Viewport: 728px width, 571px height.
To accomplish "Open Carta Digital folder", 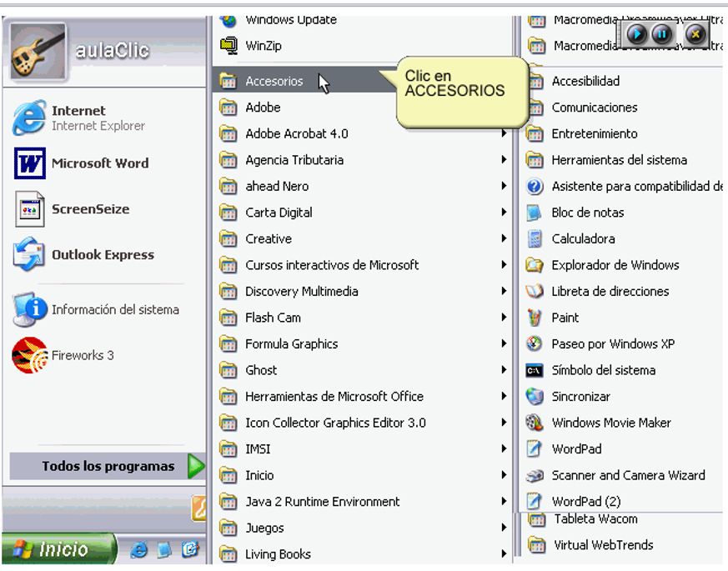I will [363, 213].
